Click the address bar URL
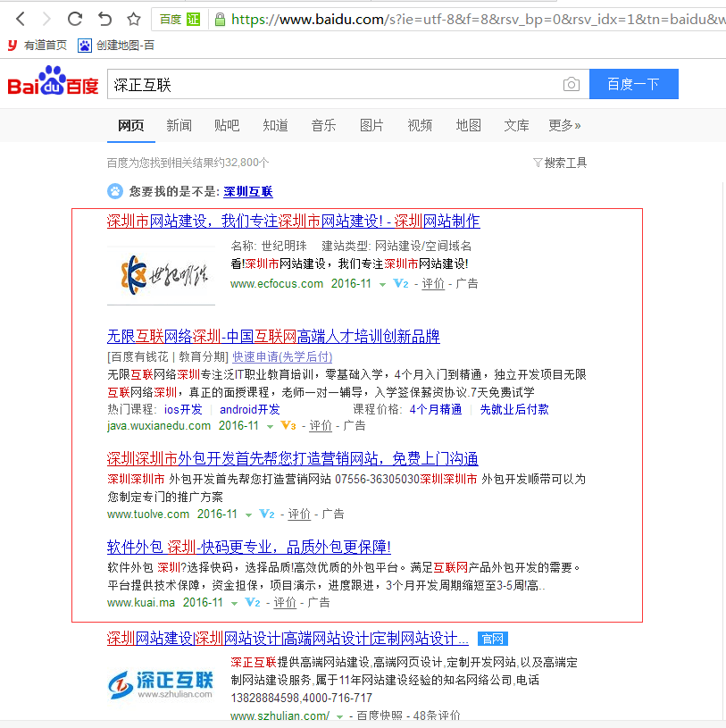The width and height of the screenshot is (726, 728). point(478,19)
